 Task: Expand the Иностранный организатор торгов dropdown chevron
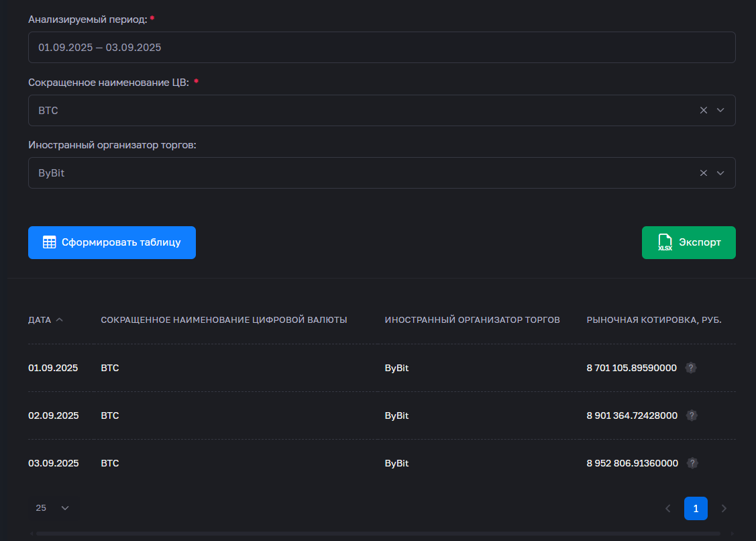tap(721, 173)
